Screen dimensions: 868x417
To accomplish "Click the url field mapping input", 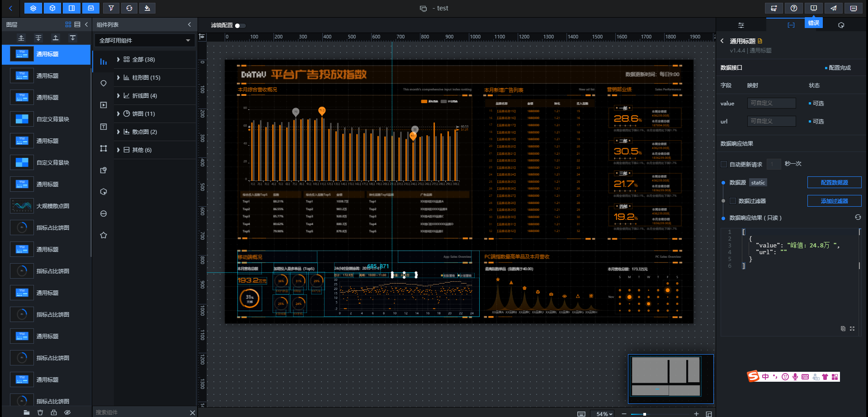I will [771, 121].
